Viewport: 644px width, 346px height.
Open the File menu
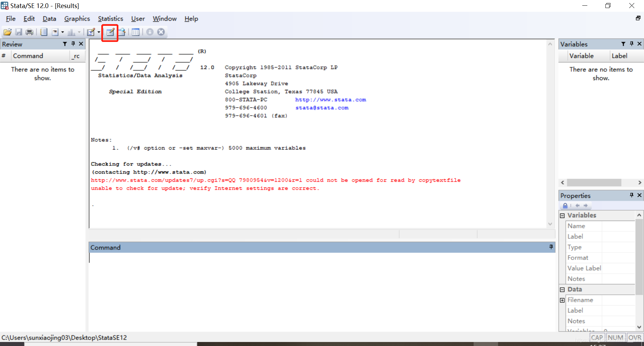coord(11,19)
